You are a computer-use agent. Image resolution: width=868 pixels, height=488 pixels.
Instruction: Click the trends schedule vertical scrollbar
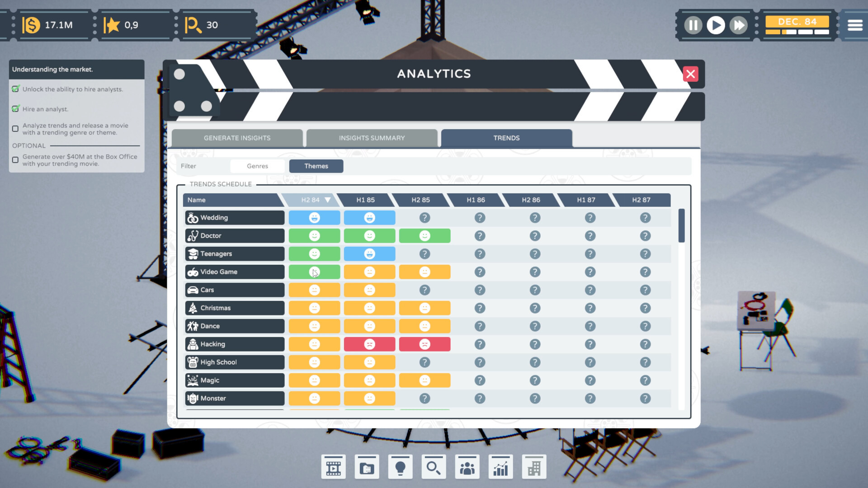(x=681, y=226)
